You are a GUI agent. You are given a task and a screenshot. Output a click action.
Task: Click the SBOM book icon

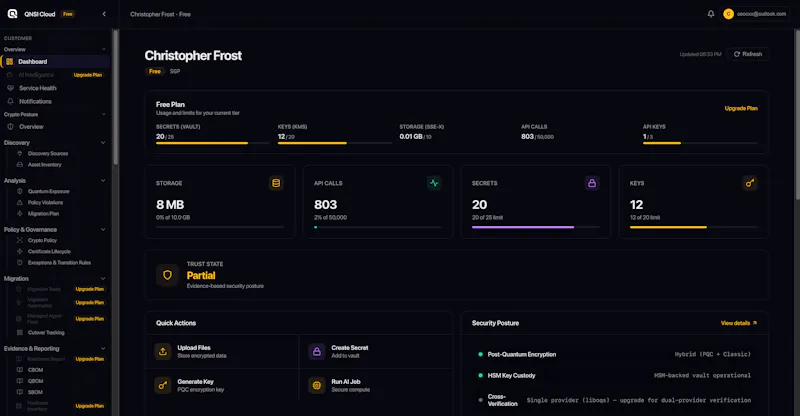(x=20, y=392)
